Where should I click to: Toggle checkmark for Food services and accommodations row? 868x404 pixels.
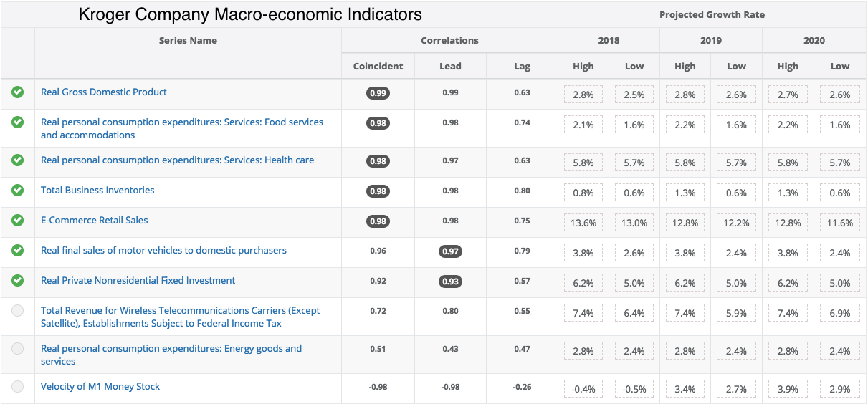18,122
